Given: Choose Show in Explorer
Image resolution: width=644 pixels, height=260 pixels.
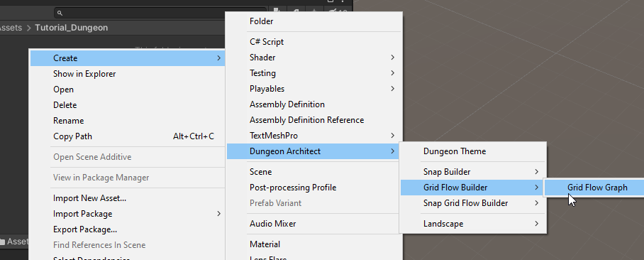Looking at the screenshot, I should click(x=128, y=74).
